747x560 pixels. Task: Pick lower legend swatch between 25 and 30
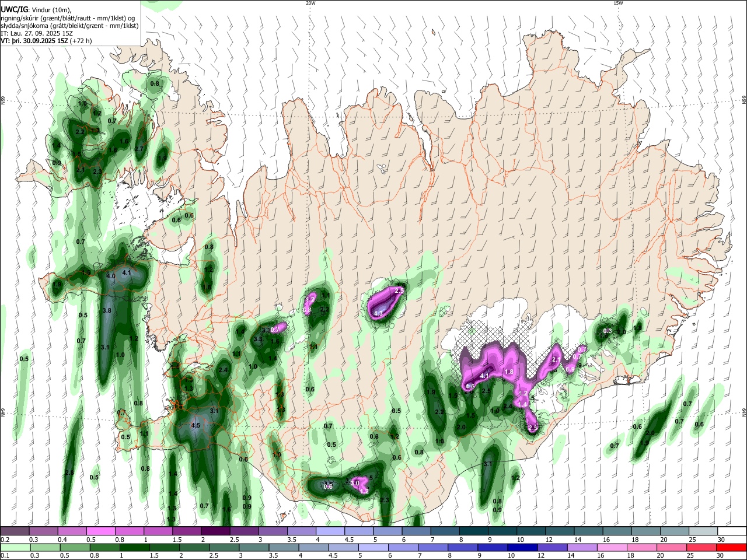(x=703, y=547)
